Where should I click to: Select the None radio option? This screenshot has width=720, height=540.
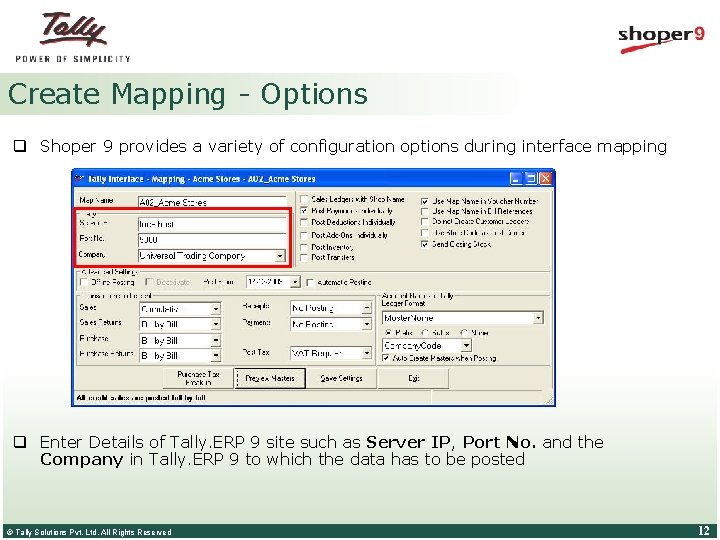click(x=464, y=332)
